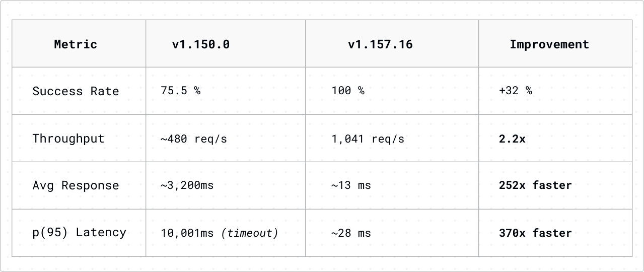Screen dimensions: 644x272
Task: Select the 1,041 req/s cell
Action: tap(368, 139)
